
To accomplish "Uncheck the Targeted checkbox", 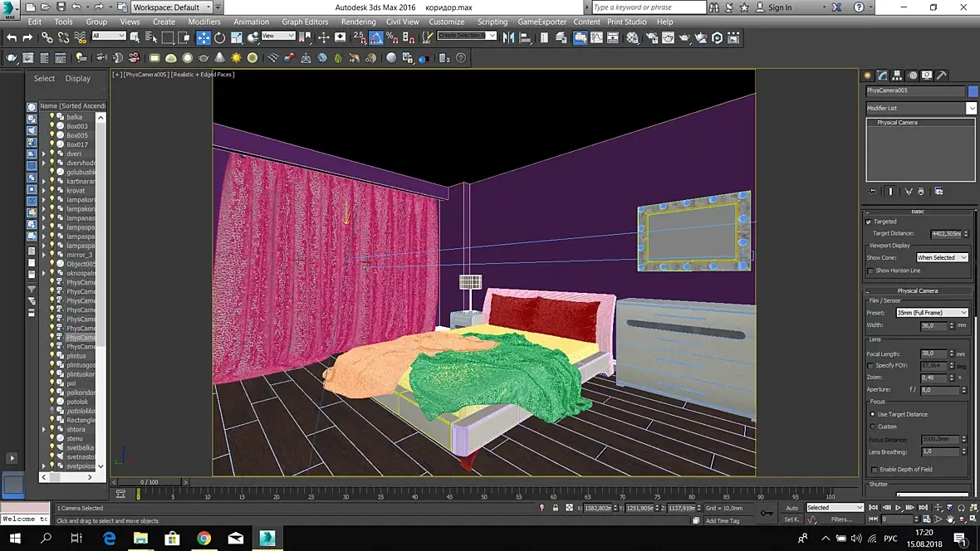I will point(869,222).
